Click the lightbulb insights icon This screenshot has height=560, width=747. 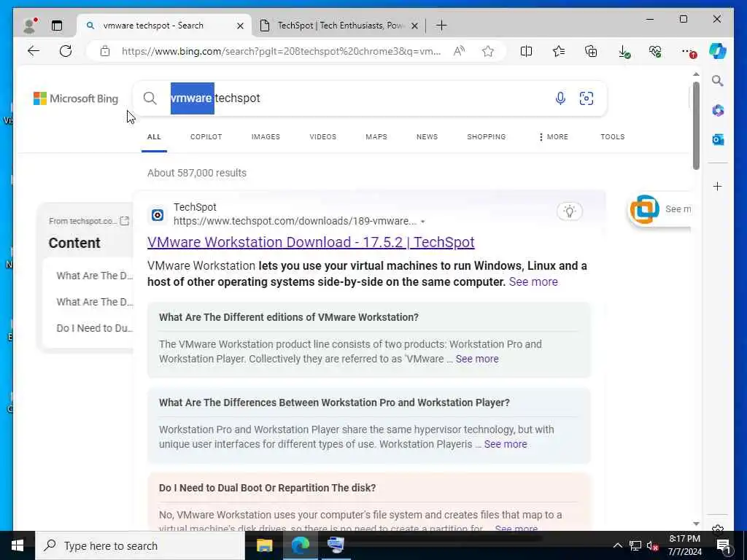(569, 211)
